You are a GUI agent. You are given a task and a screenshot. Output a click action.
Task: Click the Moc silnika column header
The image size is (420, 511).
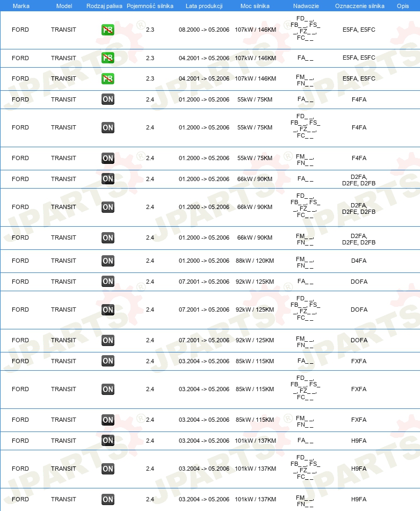[255, 6]
